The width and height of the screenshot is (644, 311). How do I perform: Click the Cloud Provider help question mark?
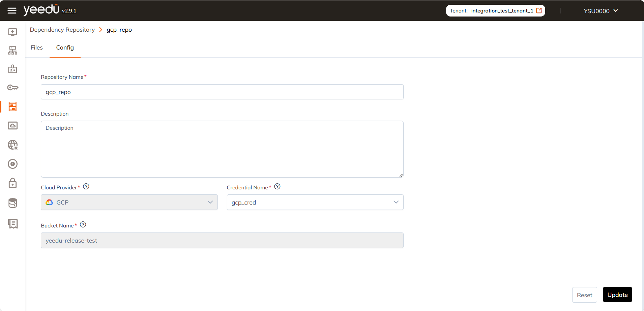[86, 186]
